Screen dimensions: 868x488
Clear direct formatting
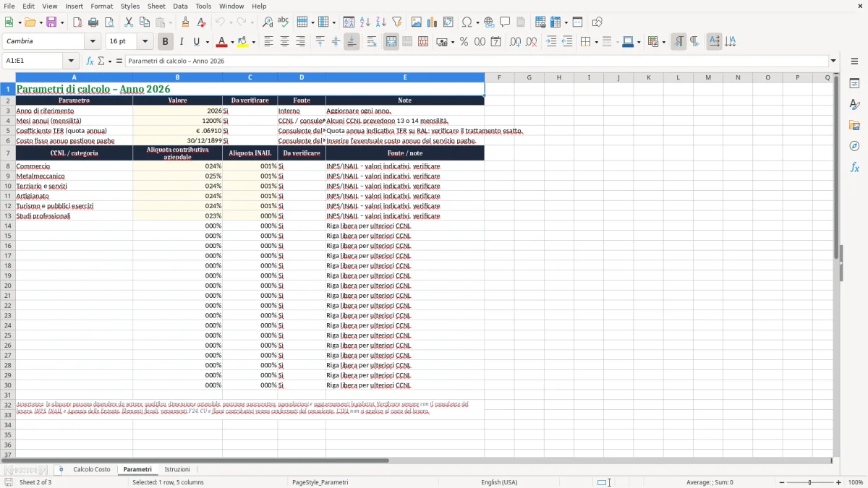[x=201, y=22]
